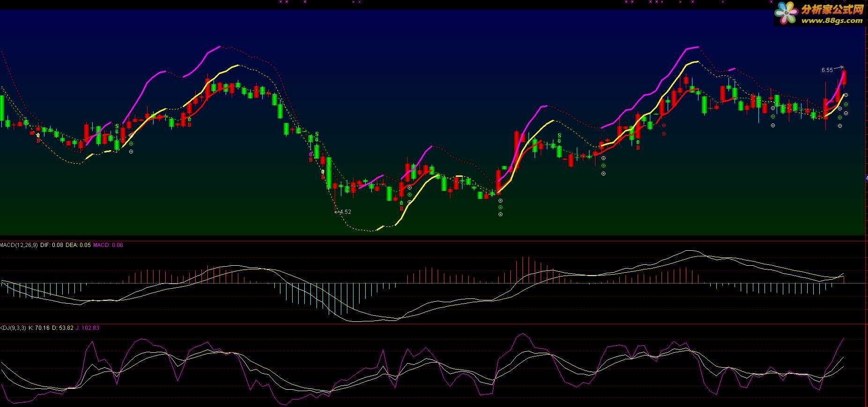Select the latest red candlestick below 6.55
The width and height of the screenshot is (868, 407).
844,77
